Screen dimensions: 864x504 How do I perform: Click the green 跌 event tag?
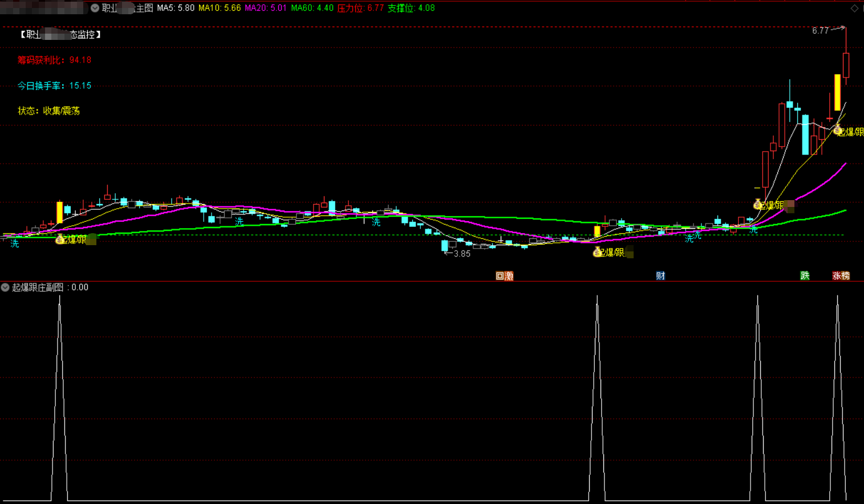(805, 276)
